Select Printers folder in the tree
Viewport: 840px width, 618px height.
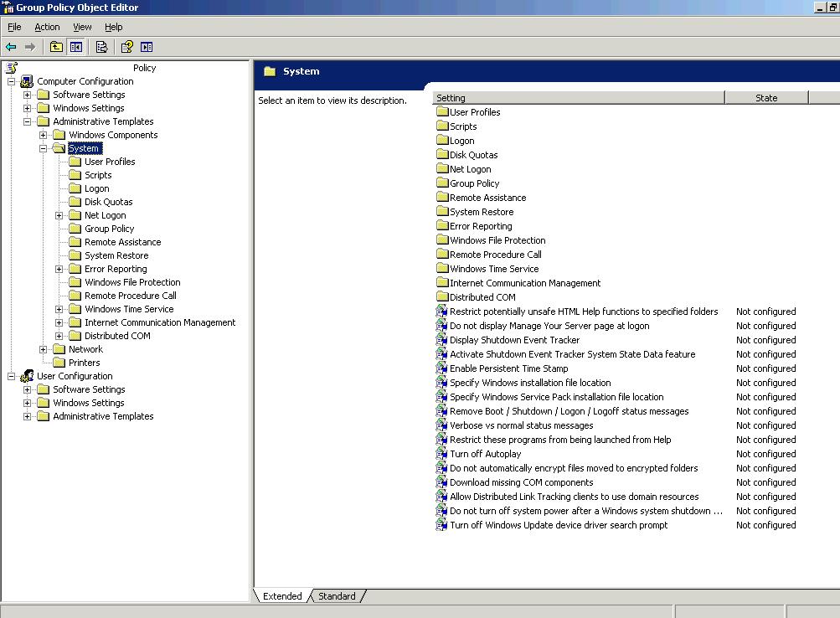tap(84, 363)
